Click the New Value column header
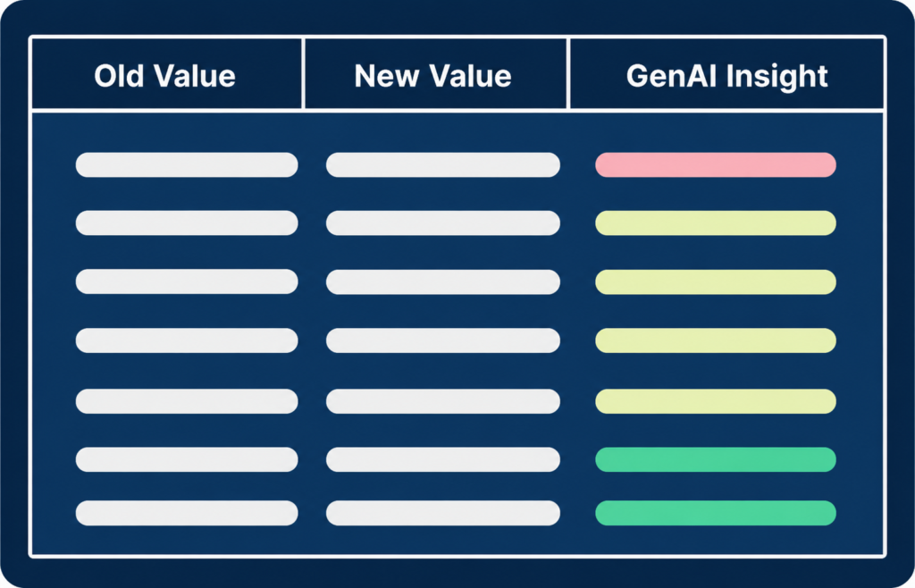The width and height of the screenshot is (915, 588). [433, 76]
